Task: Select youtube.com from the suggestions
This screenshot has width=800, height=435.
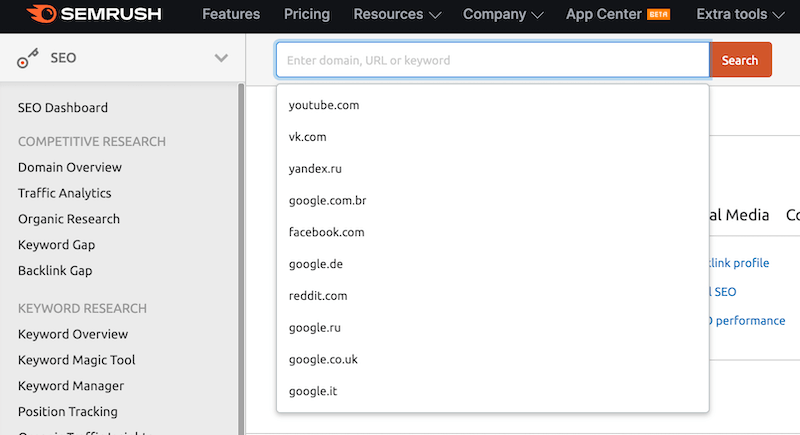Action: pyautogui.click(x=492, y=105)
